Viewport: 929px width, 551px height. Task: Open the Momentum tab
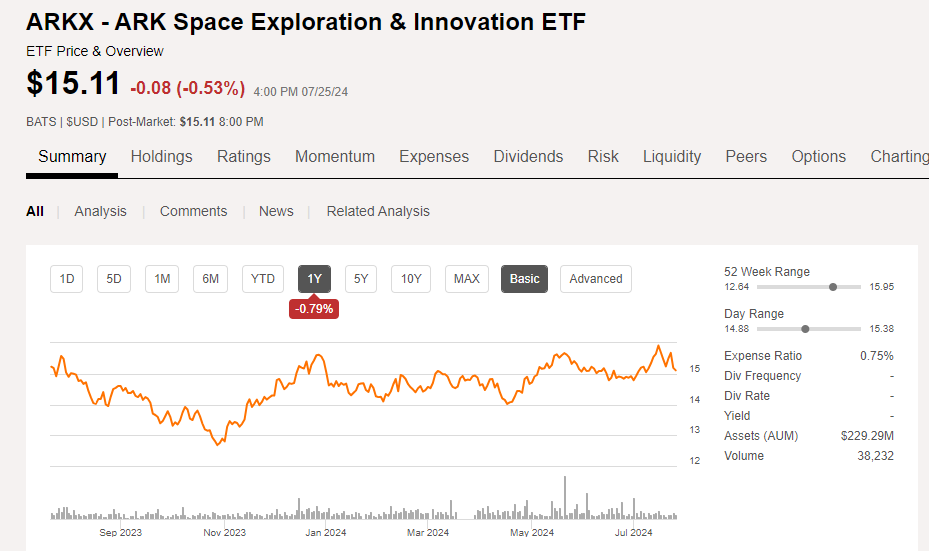335,156
